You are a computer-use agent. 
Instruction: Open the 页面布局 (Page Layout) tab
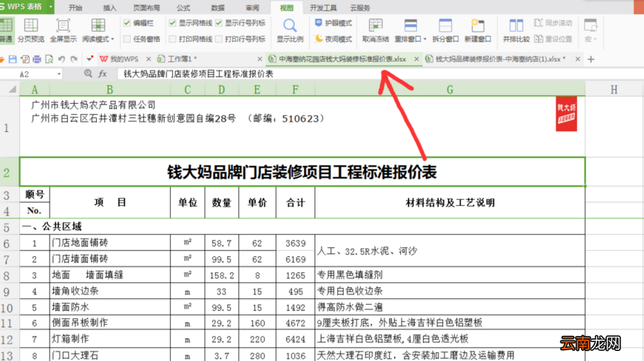146,8
